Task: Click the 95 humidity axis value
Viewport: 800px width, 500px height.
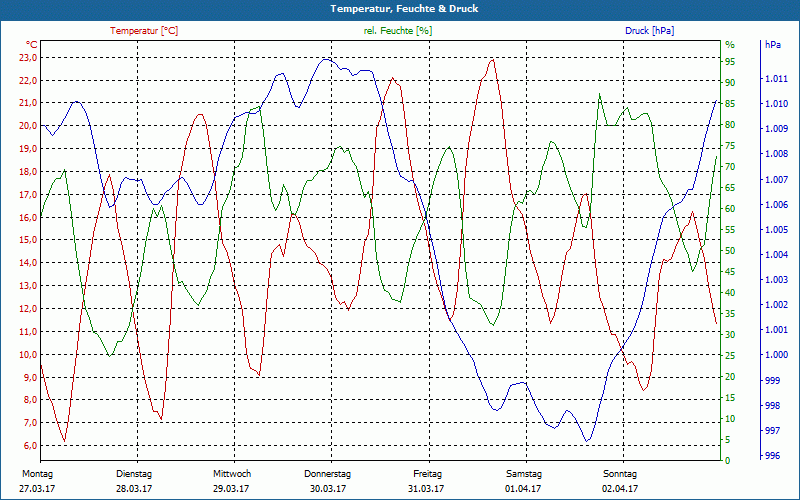Action: click(x=730, y=62)
